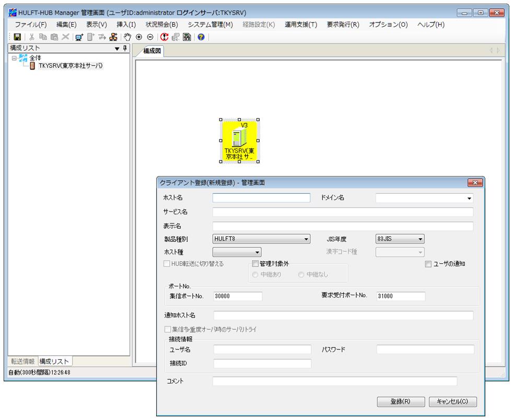Click the HULFT-HUB Manager title bar app icon
This screenshot has height=420, width=513.
[13, 13]
